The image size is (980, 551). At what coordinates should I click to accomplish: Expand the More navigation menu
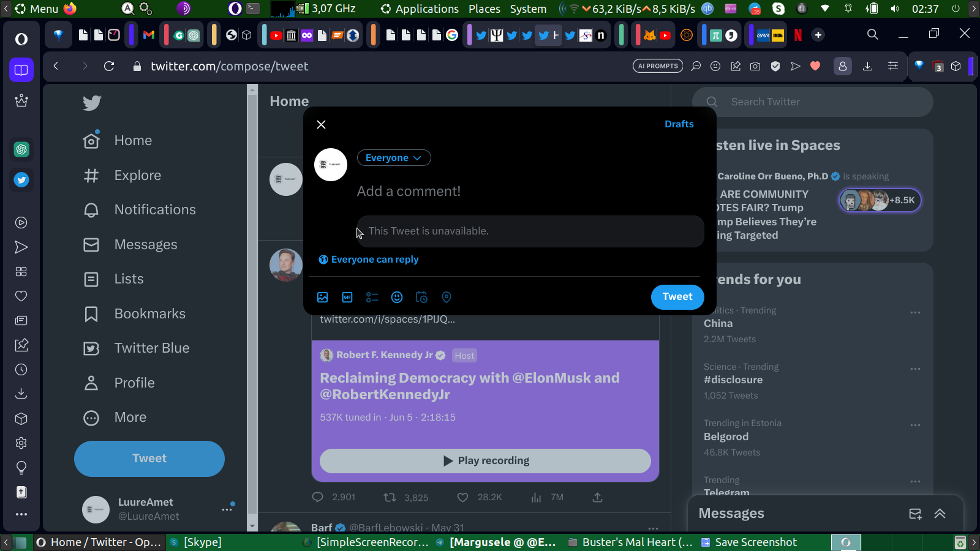coord(115,418)
